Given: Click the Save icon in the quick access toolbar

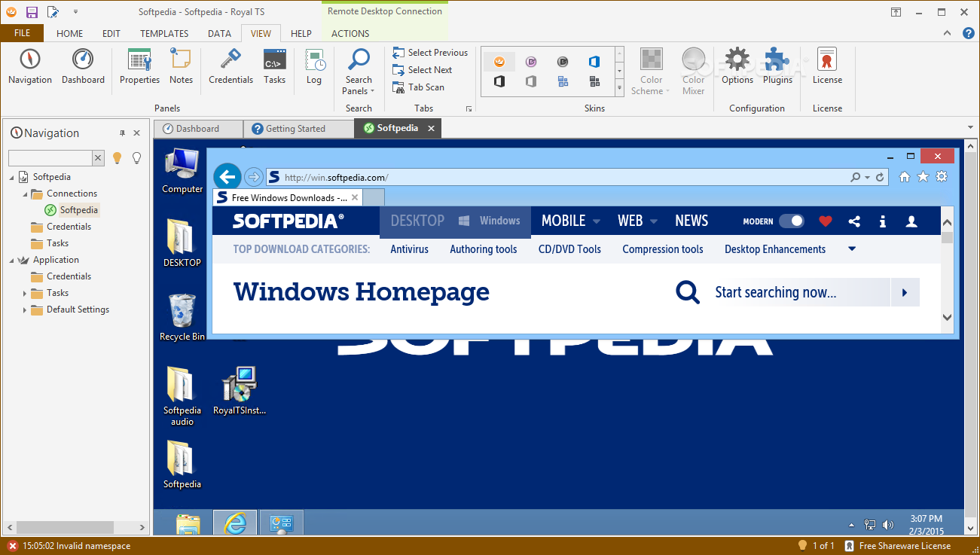Looking at the screenshot, I should click(32, 12).
